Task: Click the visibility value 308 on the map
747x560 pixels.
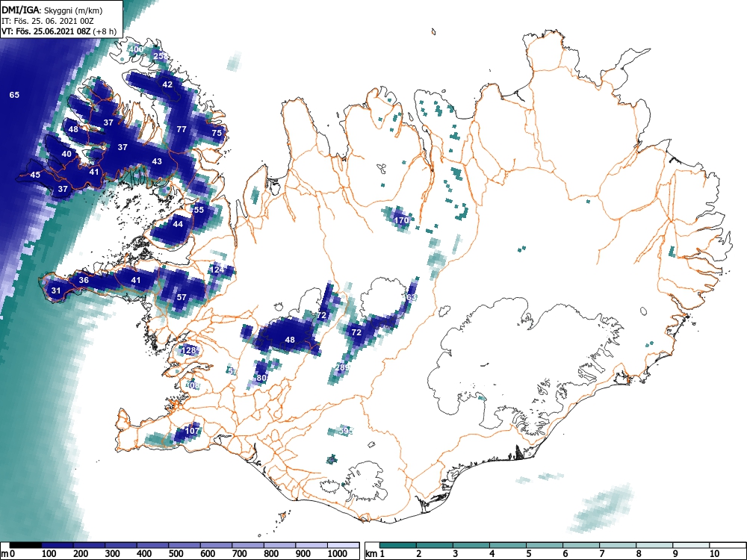Action: tap(192, 385)
